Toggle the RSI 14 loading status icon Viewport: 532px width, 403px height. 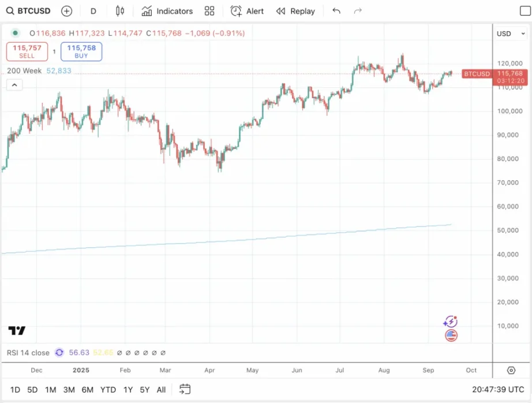59,353
